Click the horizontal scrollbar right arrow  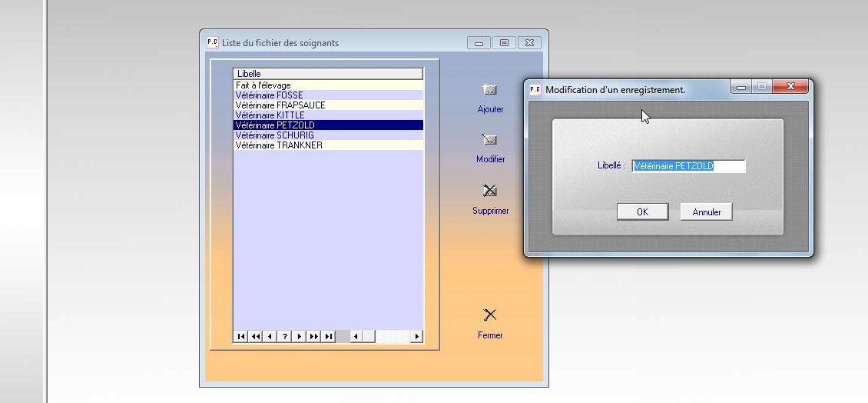[x=417, y=336]
